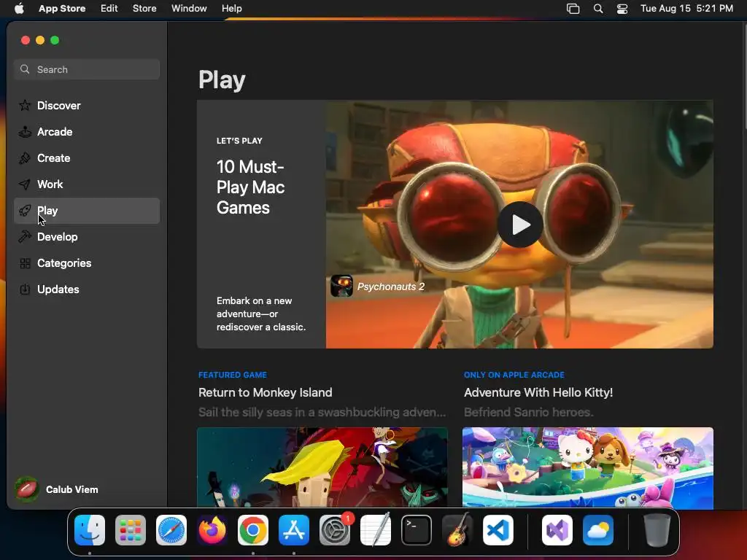The width and height of the screenshot is (747, 560).
Task: Open System Settings from the Dock
Action: tap(334, 530)
